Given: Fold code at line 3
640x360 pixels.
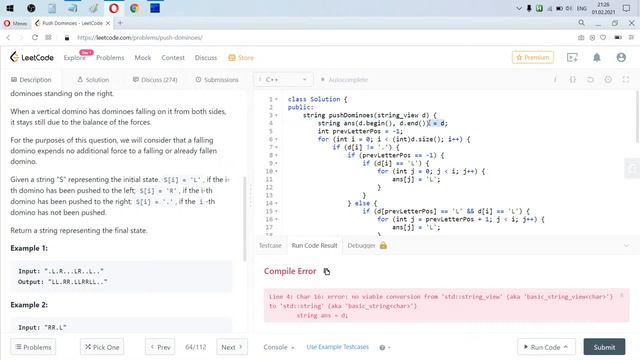Looking at the screenshot, I should tap(276, 115).
